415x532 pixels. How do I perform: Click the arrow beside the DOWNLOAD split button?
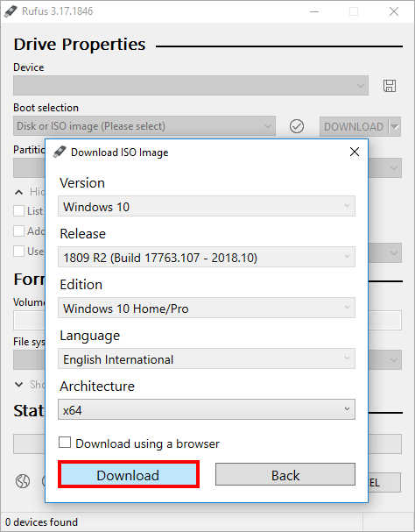coord(395,126)
